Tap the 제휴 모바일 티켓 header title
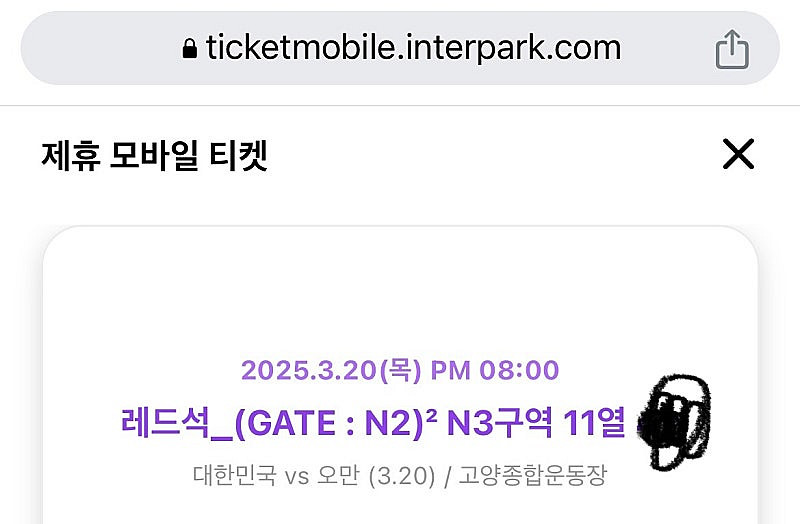800x524 pixels. coord(155,155)
